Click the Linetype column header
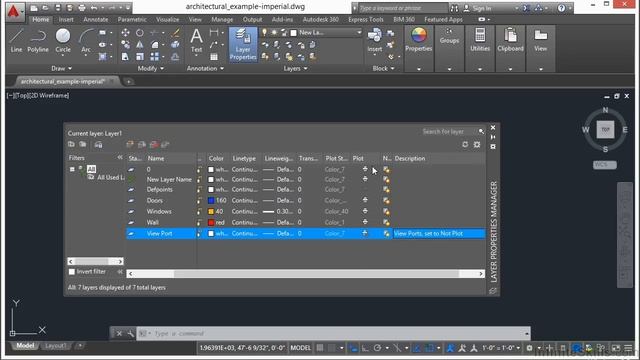 point(244,158)
